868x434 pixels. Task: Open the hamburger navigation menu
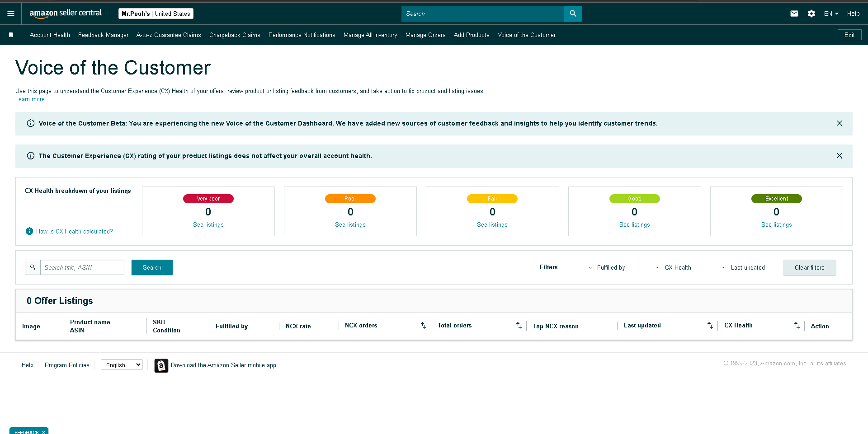11,14
